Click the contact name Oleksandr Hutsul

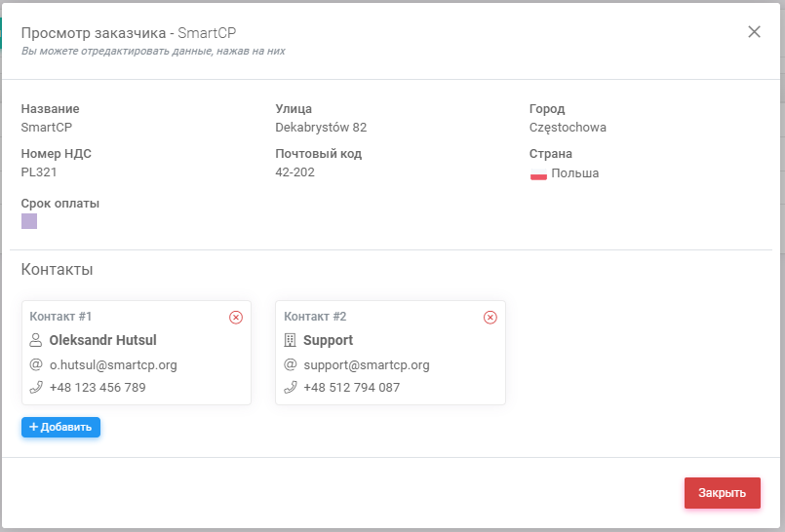tap(102, 340)
